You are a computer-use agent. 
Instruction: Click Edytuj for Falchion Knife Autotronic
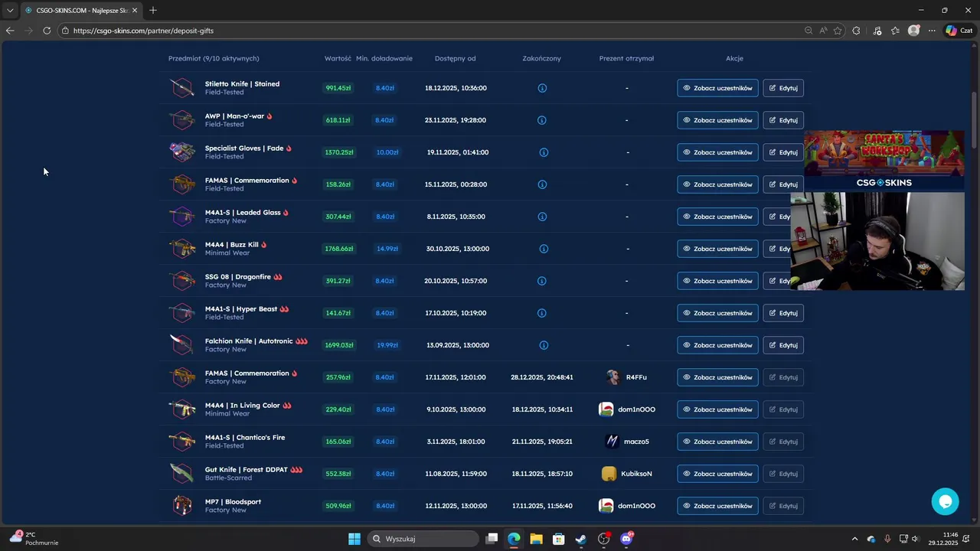[783, 345]
